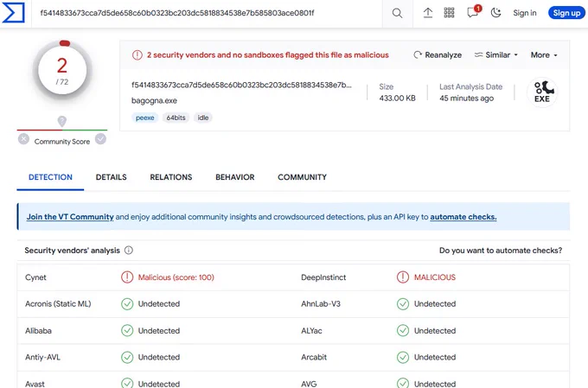Image resolution: width=588 pixels, height=388 pixels.
Task: Toggle dark mode moon icon
Action: [495, 13]
